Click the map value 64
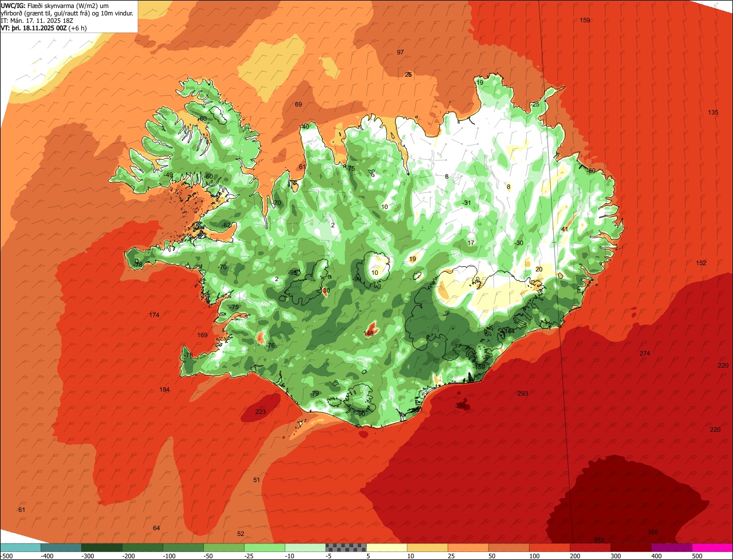Screen dimensions: 733x560 click(156, 527)
